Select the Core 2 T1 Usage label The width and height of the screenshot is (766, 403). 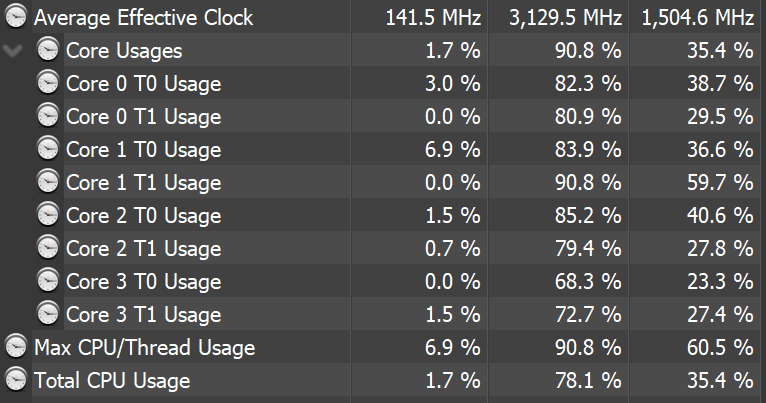144,249
